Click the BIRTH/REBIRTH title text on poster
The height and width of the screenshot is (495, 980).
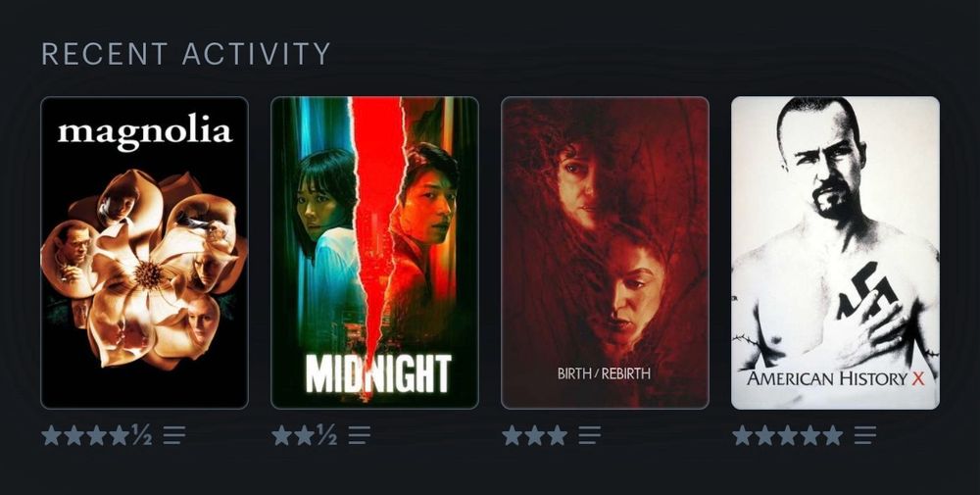604,373
